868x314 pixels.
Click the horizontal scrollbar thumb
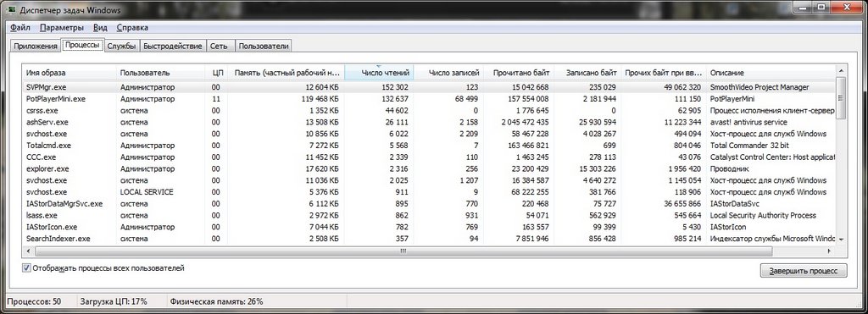click(403, 251)
